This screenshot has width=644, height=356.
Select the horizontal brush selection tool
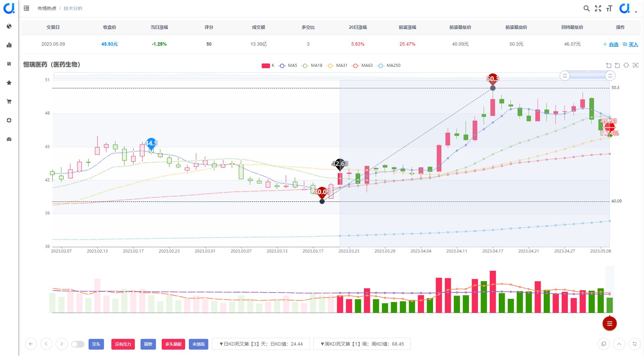coord(626,65)
